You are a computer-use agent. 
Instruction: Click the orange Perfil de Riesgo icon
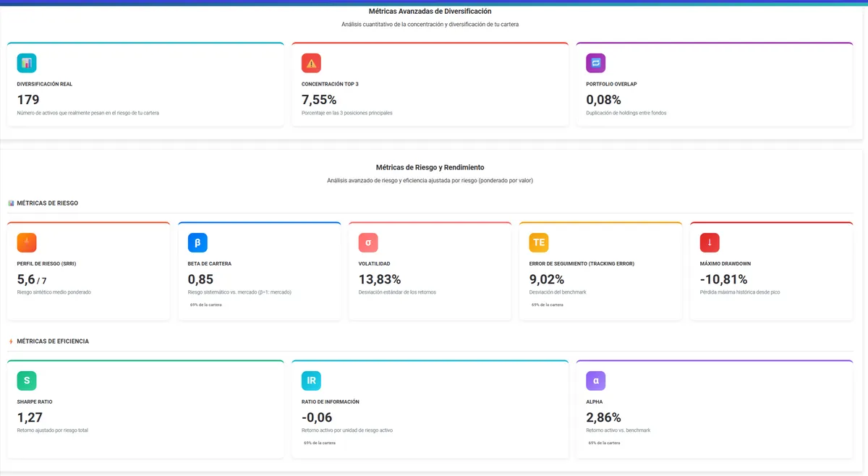(27, 242)
